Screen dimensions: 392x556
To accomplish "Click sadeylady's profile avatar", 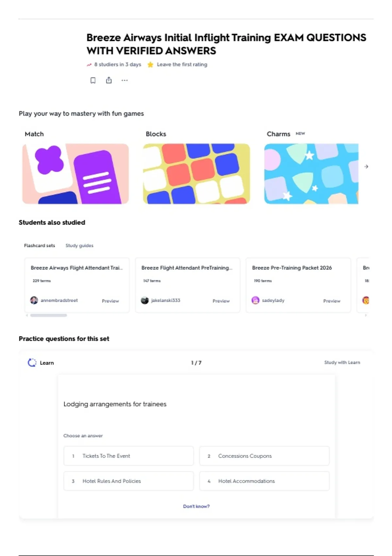I will coord(255,300).
